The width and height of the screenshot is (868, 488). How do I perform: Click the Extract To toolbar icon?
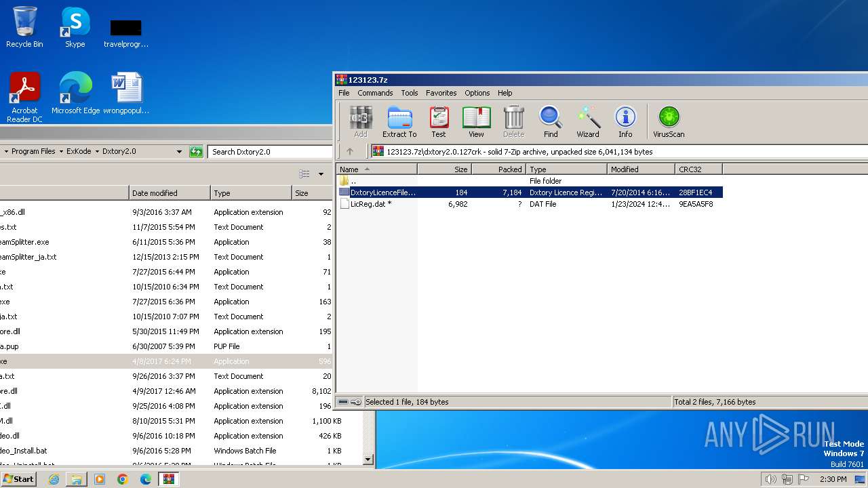[399, 122]
